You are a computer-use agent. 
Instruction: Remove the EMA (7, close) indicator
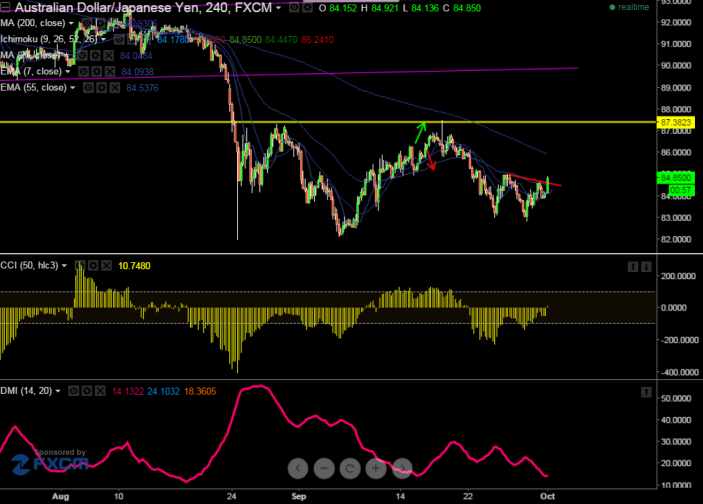[109, 72]
